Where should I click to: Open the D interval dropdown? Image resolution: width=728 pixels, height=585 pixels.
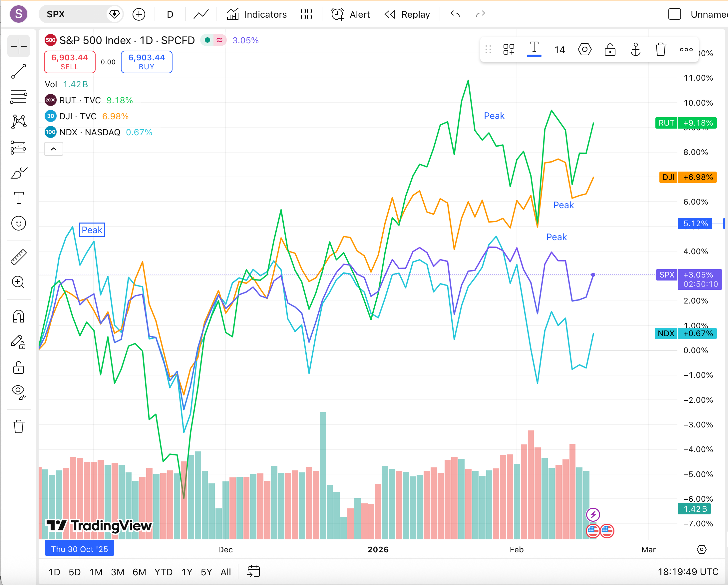170,14
